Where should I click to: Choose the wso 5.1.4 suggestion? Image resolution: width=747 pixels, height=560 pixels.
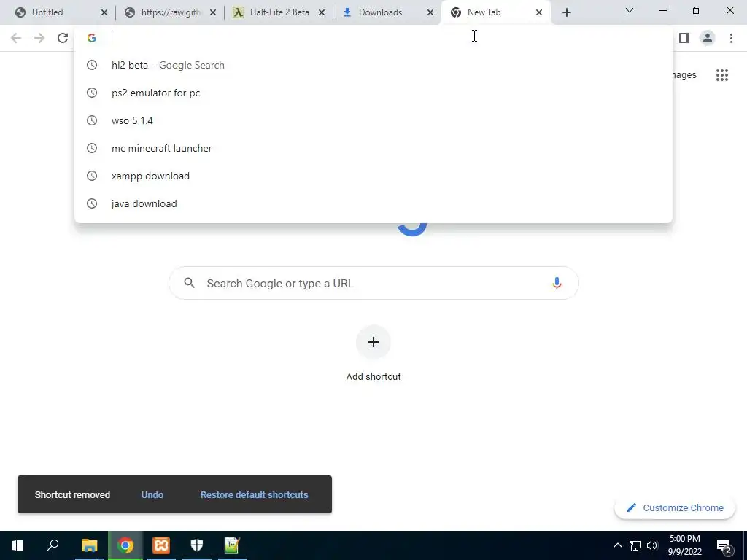pos(373,120)
